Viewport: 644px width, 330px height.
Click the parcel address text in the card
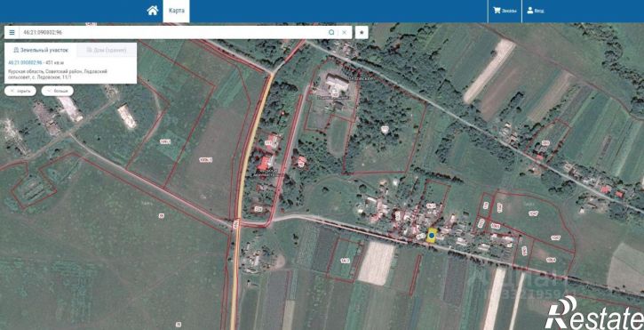[58, 74]
